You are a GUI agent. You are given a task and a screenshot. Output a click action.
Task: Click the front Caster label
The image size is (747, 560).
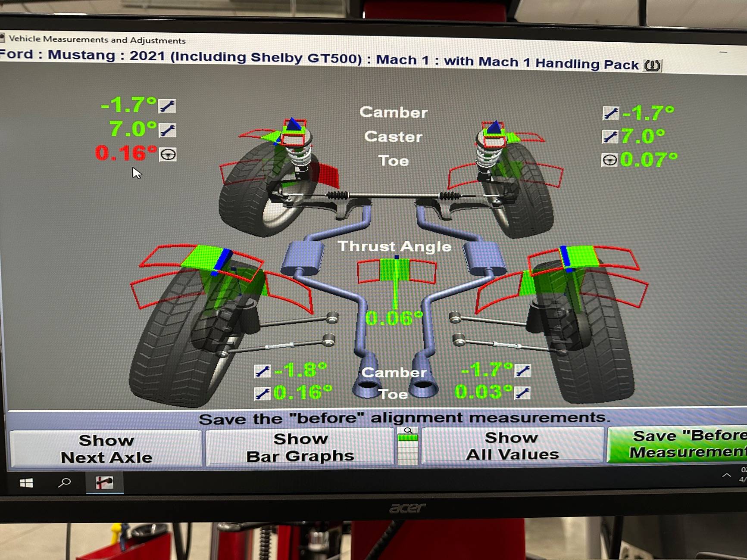click(x=393, y=137)
